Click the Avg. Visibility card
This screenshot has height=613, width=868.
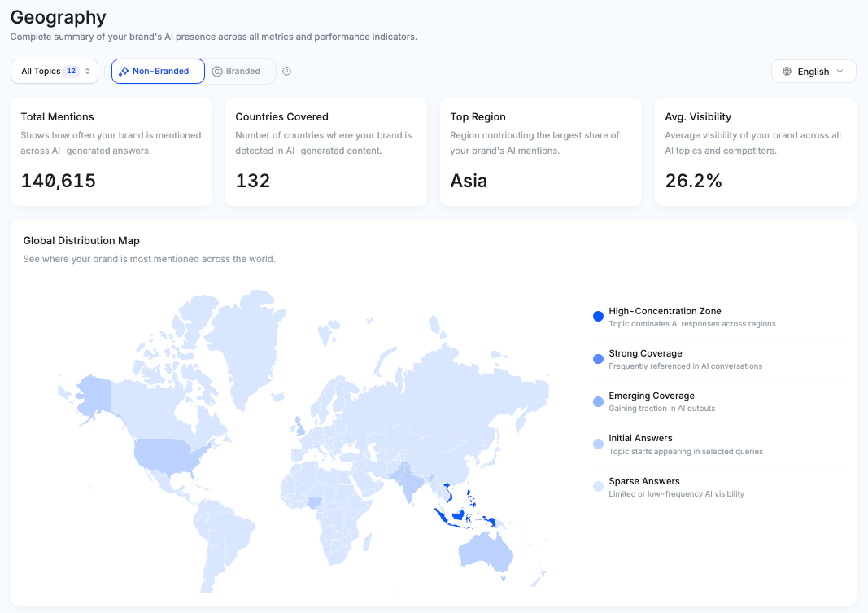pyautogui.click(x=755, y=152)
